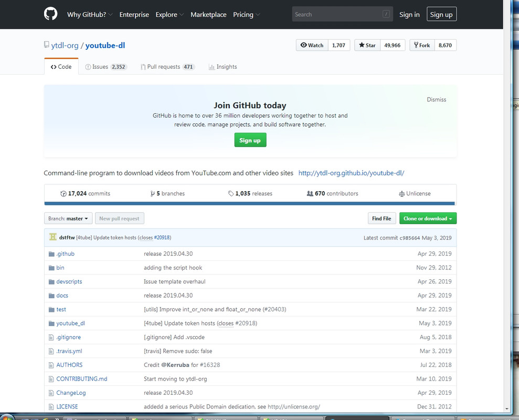Click the "Issue template overhaul" commit message
The image size is (519, 420).
pos(174,281)
